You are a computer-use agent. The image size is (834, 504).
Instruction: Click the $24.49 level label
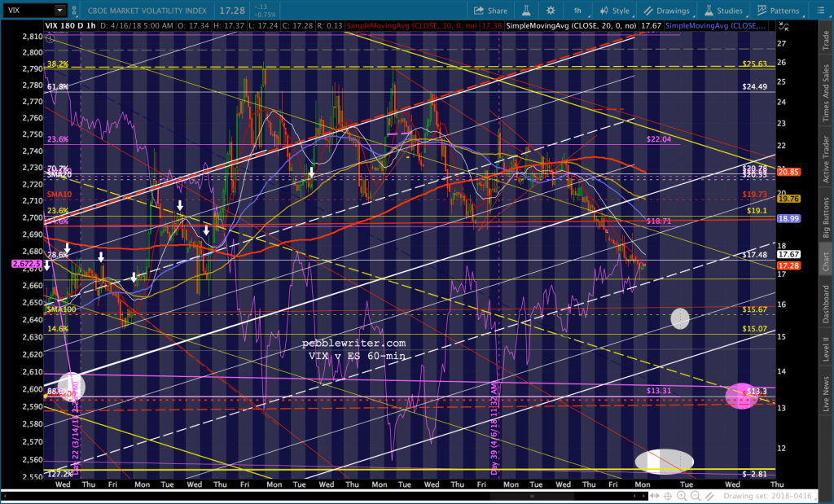pos(755,87)
